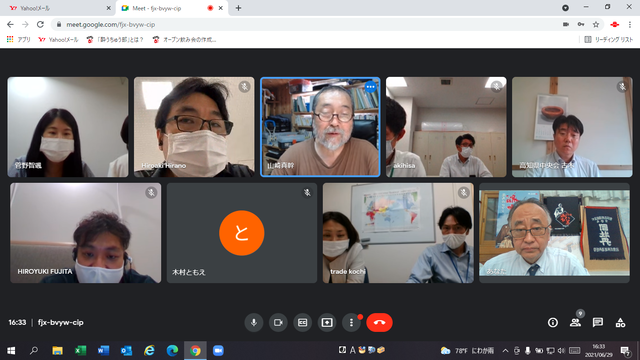Click Present now screen share button
Image resolution: width=640 pixels, height=360 pixels.
[327, 322]
